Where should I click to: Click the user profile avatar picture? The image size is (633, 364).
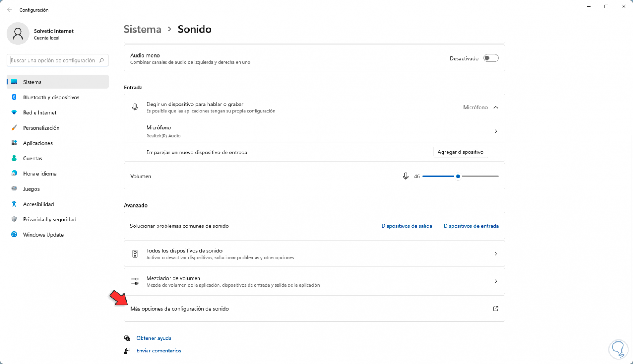18,34
